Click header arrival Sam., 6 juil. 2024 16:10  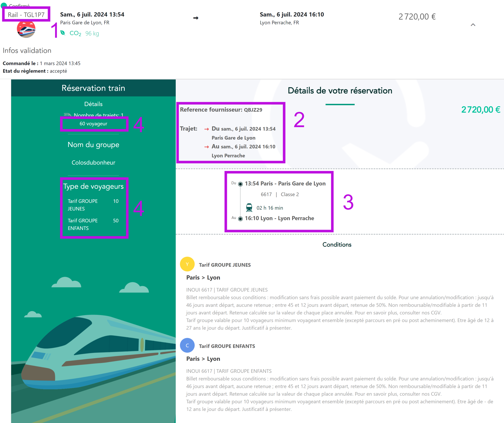tap(292, 14)
